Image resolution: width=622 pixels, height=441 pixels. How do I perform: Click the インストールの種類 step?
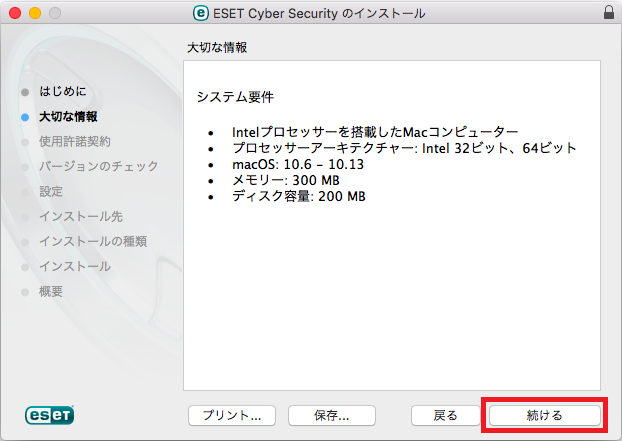93,242
